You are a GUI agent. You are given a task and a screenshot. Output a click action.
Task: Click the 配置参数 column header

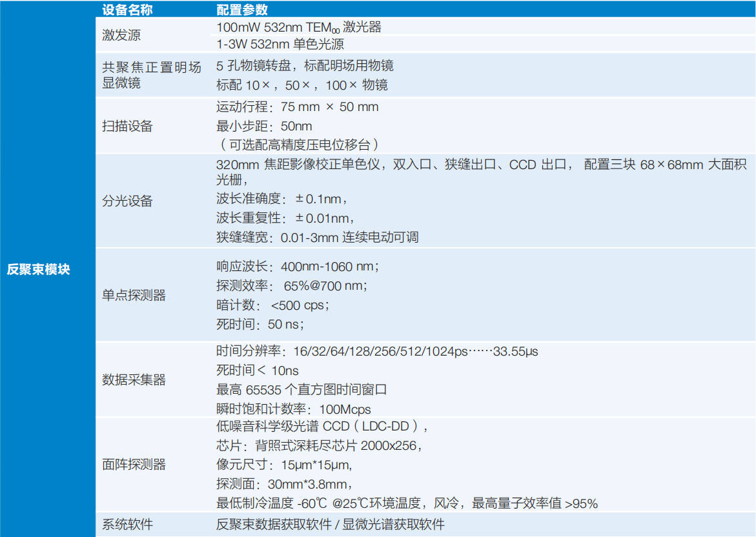pyautogui.click(x=241, y=10)
